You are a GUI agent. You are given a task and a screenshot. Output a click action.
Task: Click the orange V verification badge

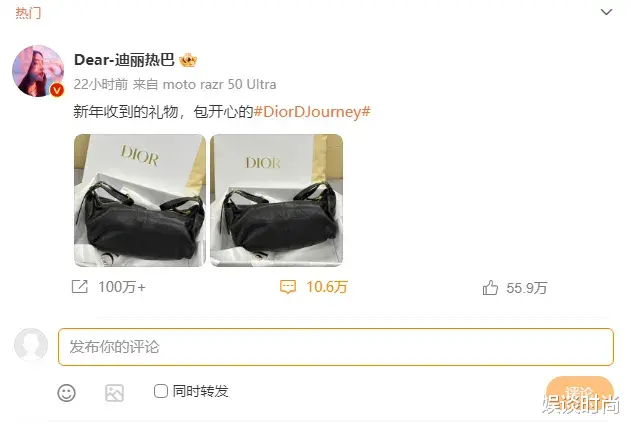point(57,90)
